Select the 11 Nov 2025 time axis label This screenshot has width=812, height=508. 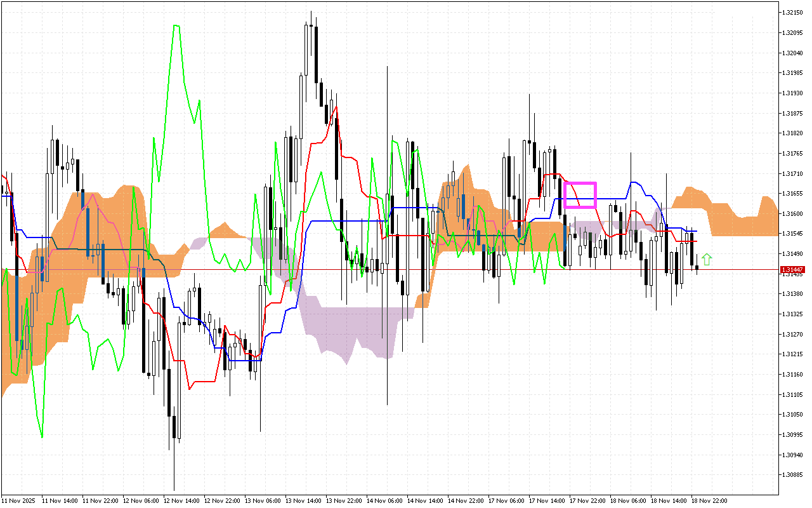[17, 500]
